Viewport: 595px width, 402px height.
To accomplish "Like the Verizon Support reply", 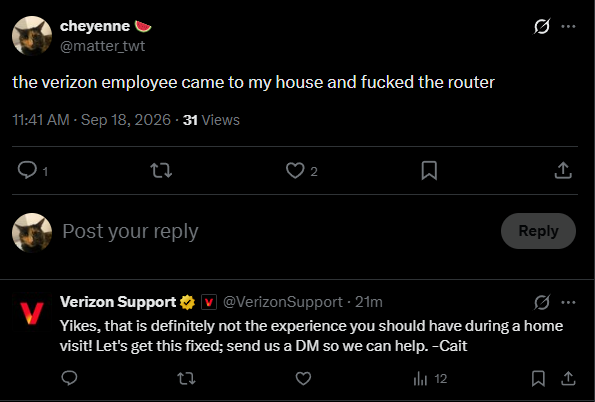I will click(303, 378).
